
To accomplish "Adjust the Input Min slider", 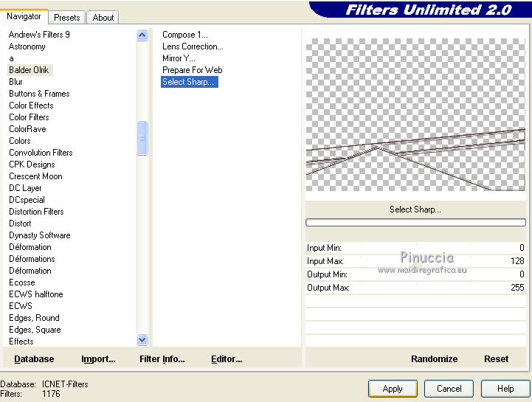I will click(x=415, y=248).
